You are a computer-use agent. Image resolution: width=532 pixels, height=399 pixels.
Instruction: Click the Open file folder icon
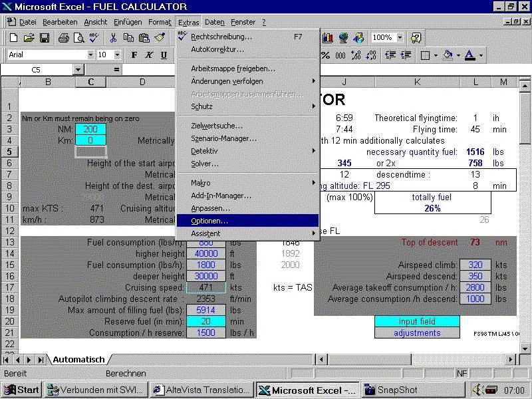pos(29,38)
